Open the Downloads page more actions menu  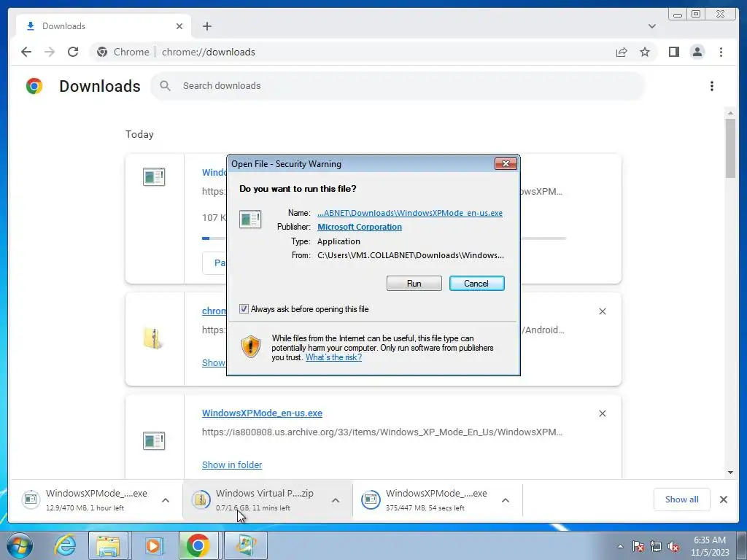[x=712, y=86]
